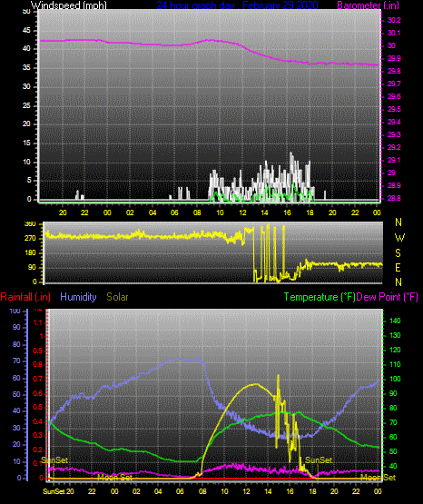
Task: Click the rainfall axis value '0.8'
Action: coord(38,365)
